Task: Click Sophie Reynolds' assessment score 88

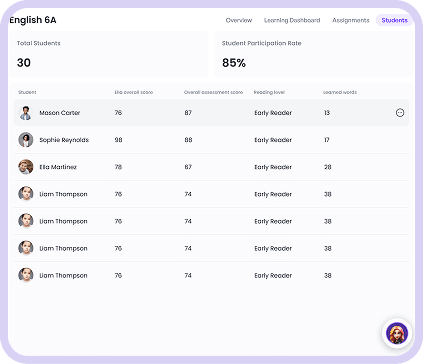Action: tap(188, 140)
